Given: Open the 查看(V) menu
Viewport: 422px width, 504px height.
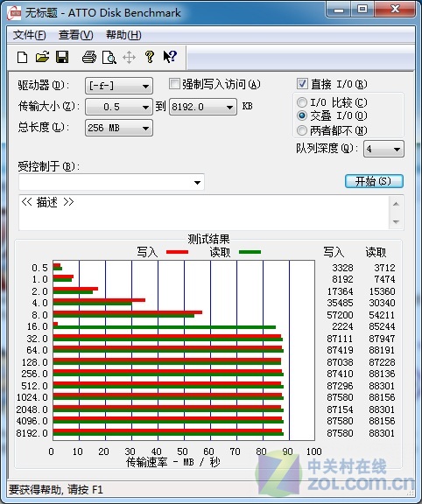Looking at the screenshot, I should pos(75,35).
